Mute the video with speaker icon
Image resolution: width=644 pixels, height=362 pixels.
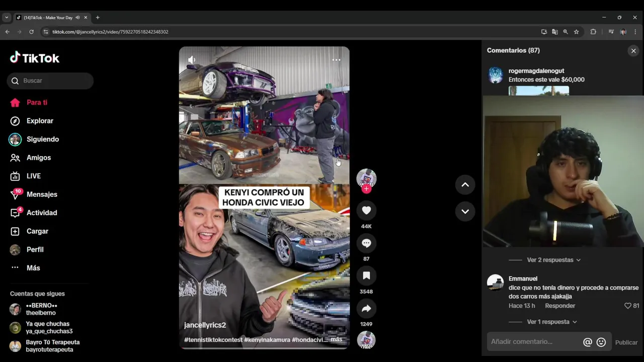[192, 60]
